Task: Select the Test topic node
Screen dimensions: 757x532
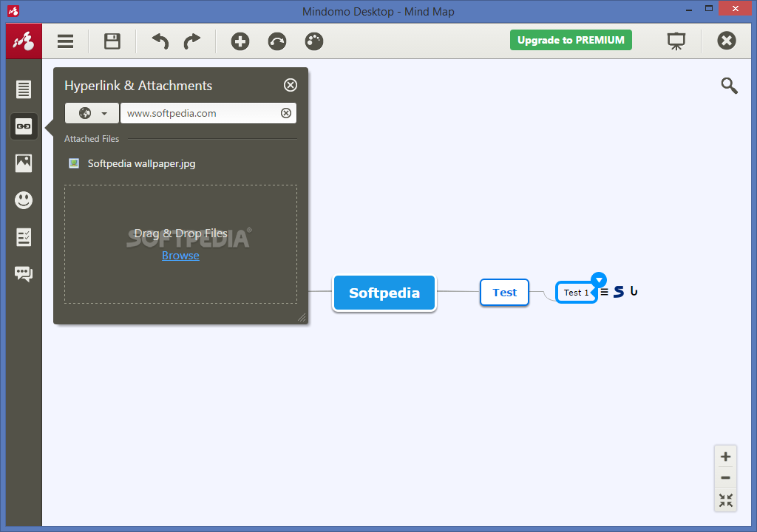Action: [504, 292]
